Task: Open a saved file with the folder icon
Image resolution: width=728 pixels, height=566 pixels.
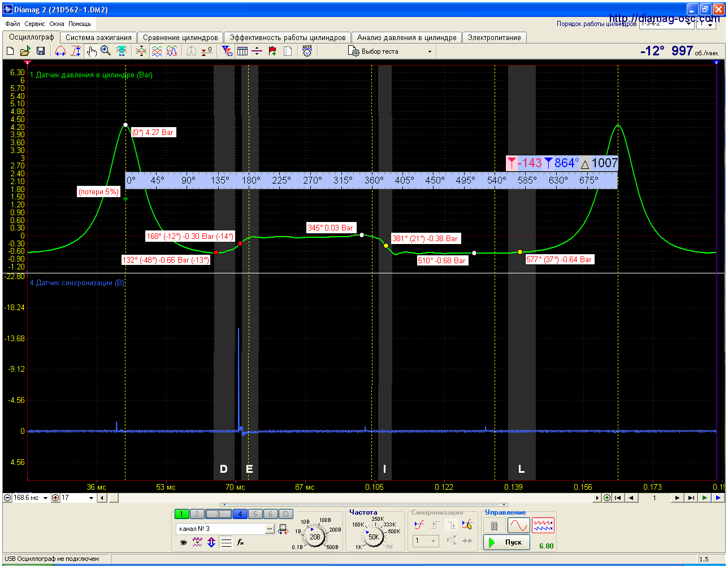Action: [25, 51]
